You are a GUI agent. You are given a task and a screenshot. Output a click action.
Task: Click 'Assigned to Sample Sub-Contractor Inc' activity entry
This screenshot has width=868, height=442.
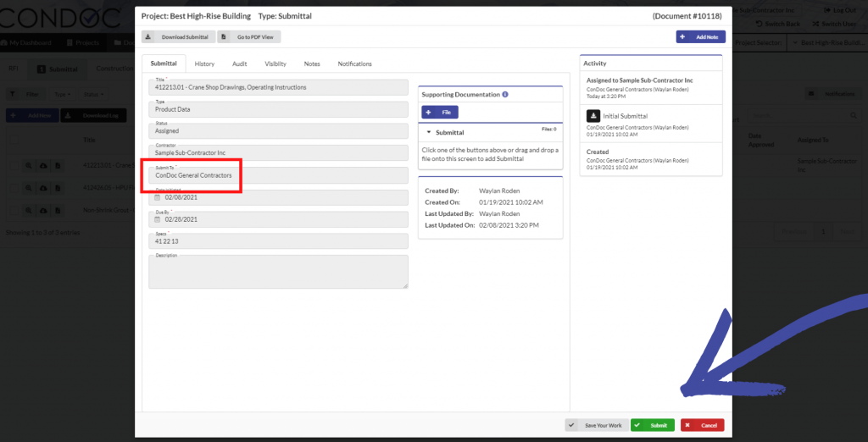(650, 88)
